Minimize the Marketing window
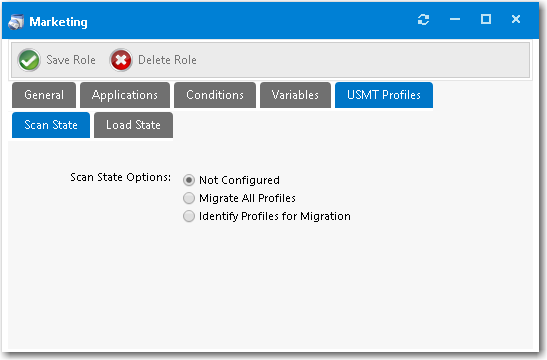Screen dimensions: 547x360 tap(455, 20)
